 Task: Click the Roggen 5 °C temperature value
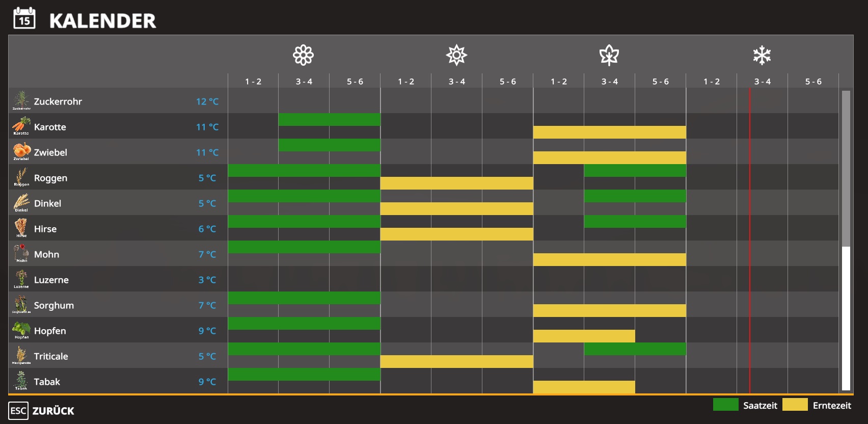pyautogui.click(x=207, y=178)
